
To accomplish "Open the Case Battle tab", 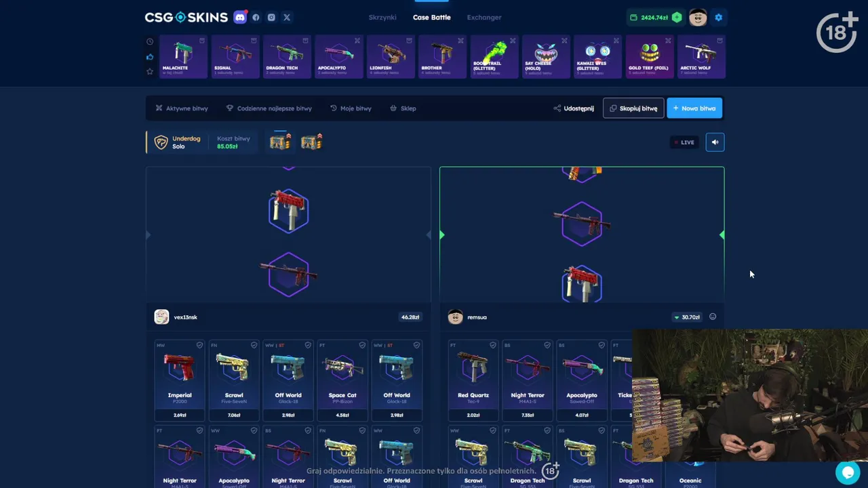I will pyautogui.click(x=432, y=18).
